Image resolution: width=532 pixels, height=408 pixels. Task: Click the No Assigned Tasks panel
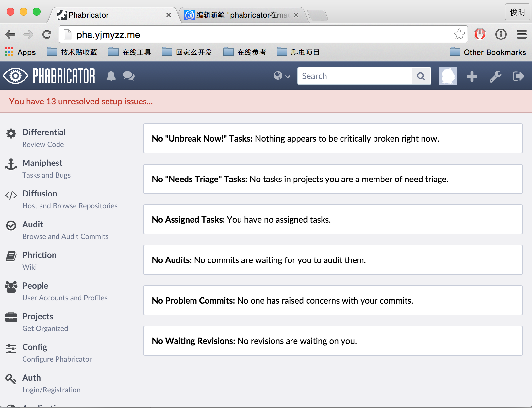(333, 219)
